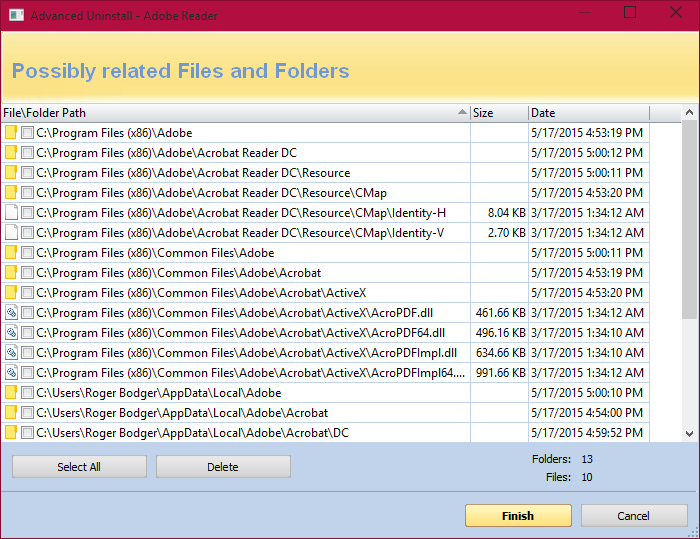This screenshot has width=700, height=539.
Task: Select the 2.70 KB size cell
Action: [x=500, y=233]
